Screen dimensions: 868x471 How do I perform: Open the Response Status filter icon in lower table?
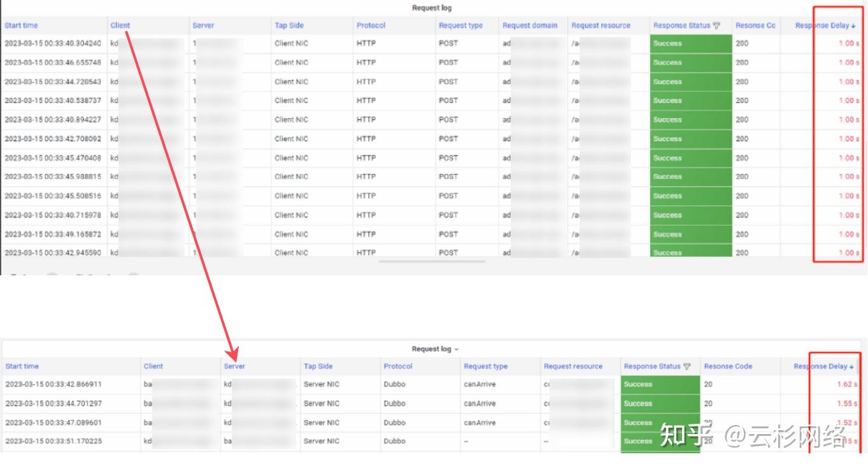pyautogui.click(x=687, y=366)
